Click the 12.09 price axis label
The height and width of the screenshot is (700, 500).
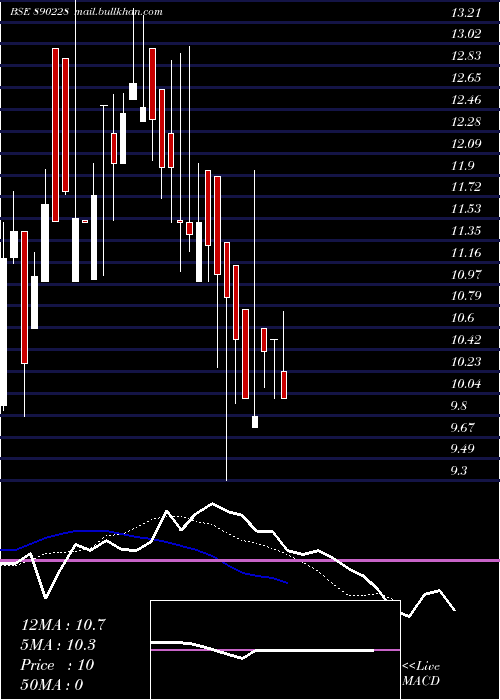pyautogui.click(x=466, y=144)
